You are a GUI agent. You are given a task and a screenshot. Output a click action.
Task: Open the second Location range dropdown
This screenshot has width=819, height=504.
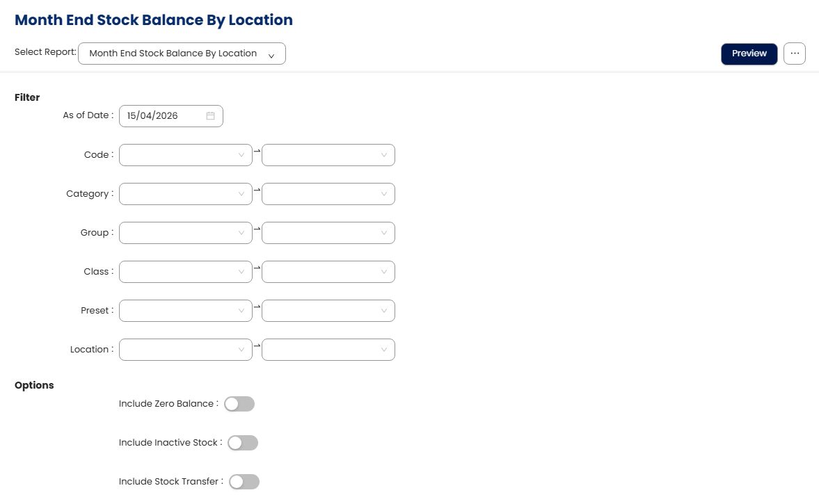pos(328,350)
